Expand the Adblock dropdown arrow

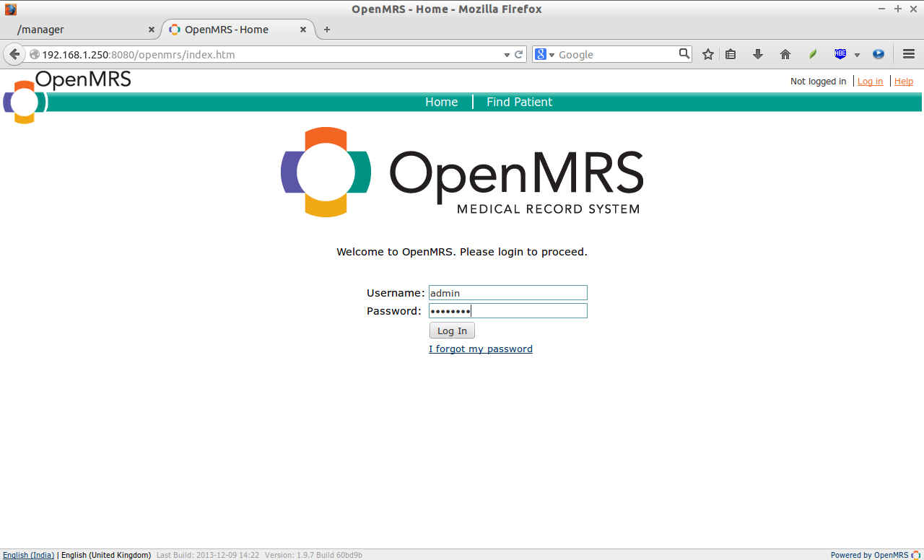pos(857,55)
